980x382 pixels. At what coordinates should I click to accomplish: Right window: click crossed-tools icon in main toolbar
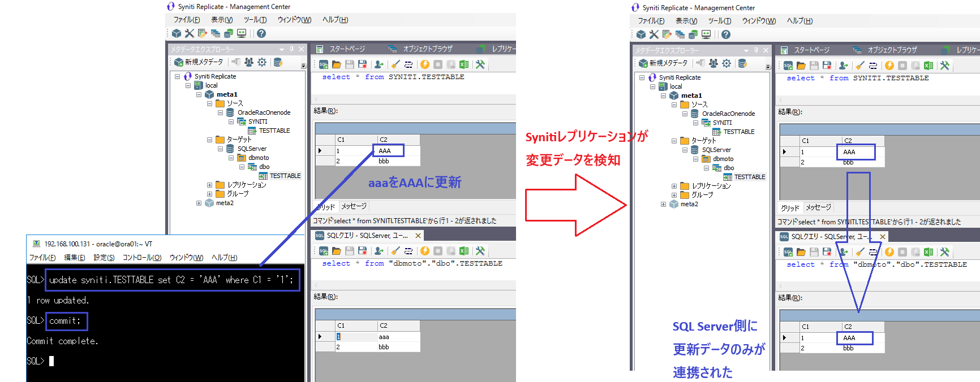point(654,34)
